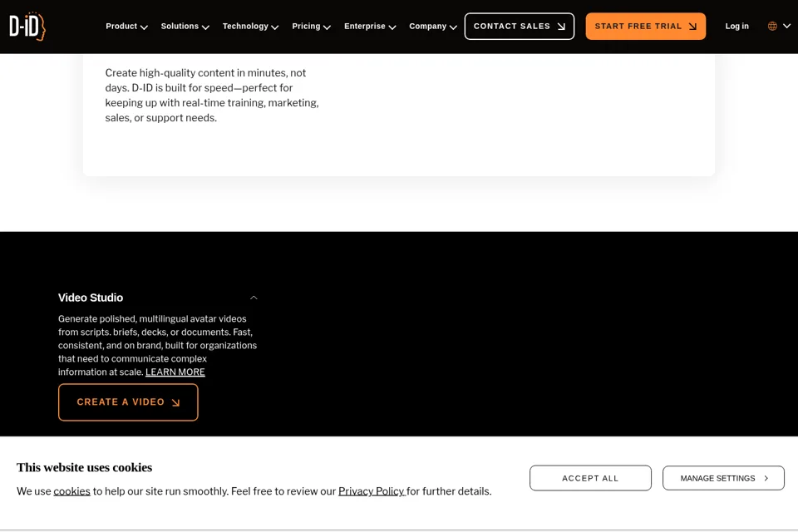This screenshot has height=532, width=798.
Task: Open the Company menu
Action: tap(433, 26)
